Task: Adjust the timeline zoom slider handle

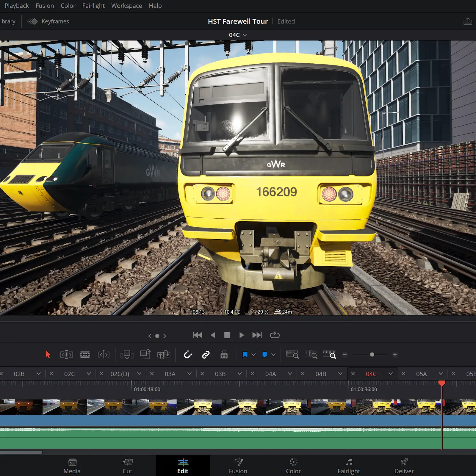Action: 372,355
